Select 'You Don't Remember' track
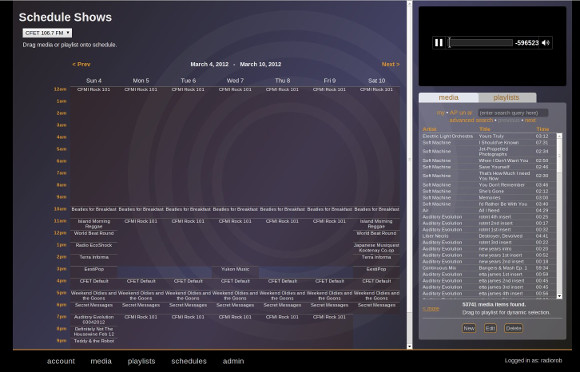 489,185
